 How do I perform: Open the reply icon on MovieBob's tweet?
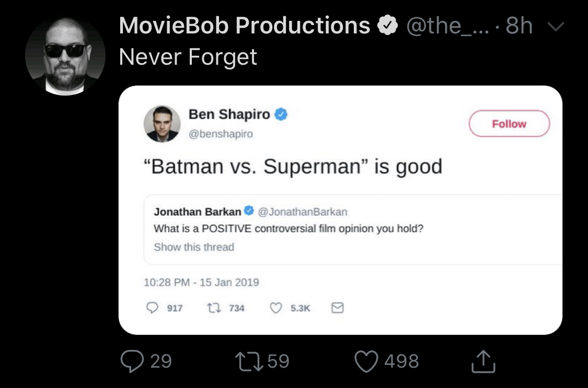coord(132,361)
